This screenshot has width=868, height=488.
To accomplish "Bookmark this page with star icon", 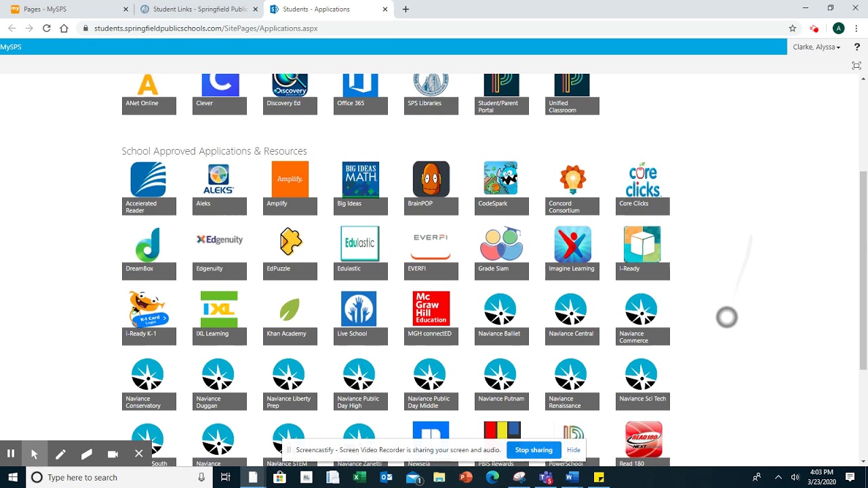I will (x=792, y=28).
